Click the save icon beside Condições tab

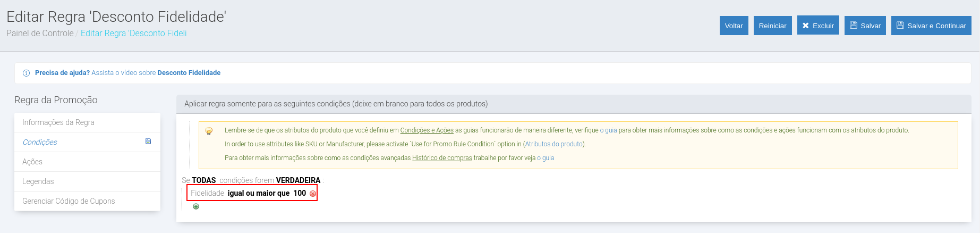(x=148, y=142)
